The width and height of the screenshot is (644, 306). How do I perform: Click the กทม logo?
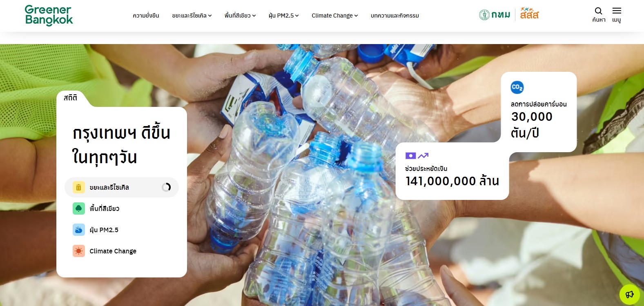pyautogui.click(x=495, y=15)
